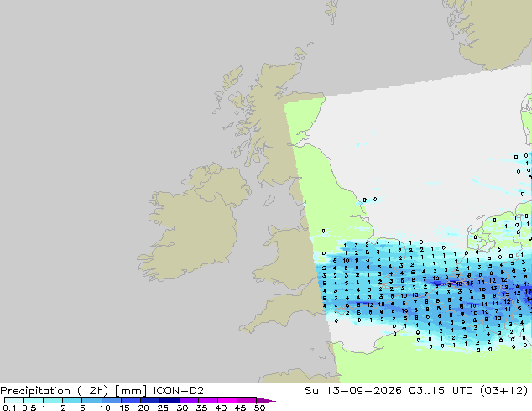Select the 2–5 mm legend color box
Viewport: 532px width, 411px height.
point(72,400)
